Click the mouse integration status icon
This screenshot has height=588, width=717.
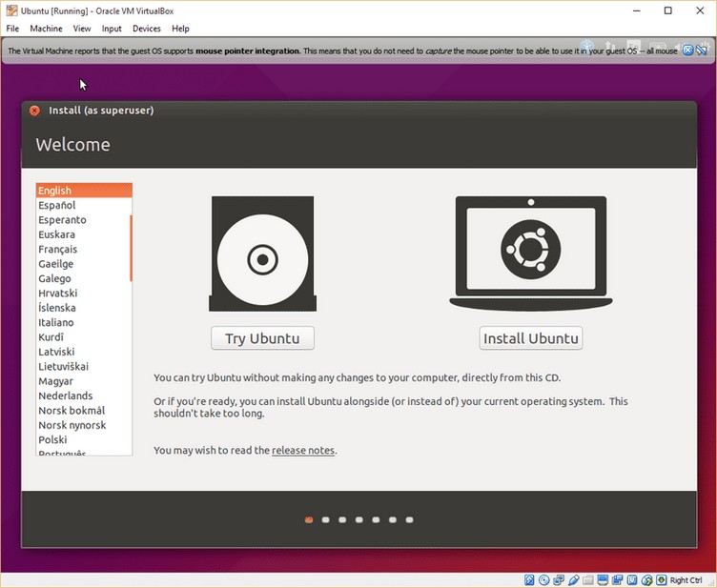(x=646, y=580)
